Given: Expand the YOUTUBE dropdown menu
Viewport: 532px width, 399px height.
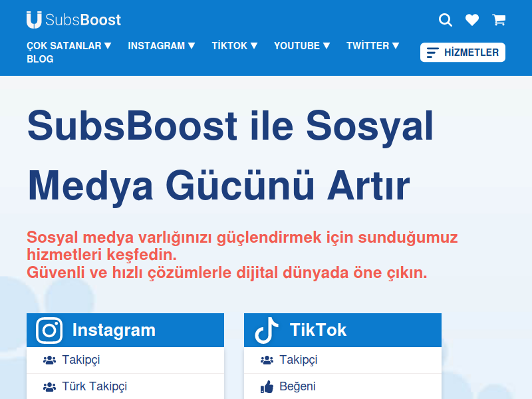Looking at the screenshot, I should (x=302, y=46).
